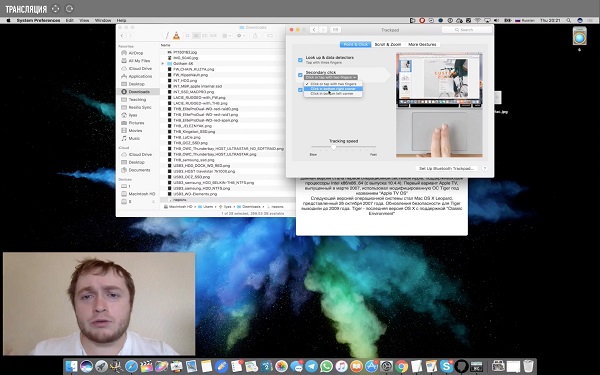The height and width of the screenshot is (375, 600).
Task: Select file USB3_WD-Elements.png
Action: (x=195, y=194)
